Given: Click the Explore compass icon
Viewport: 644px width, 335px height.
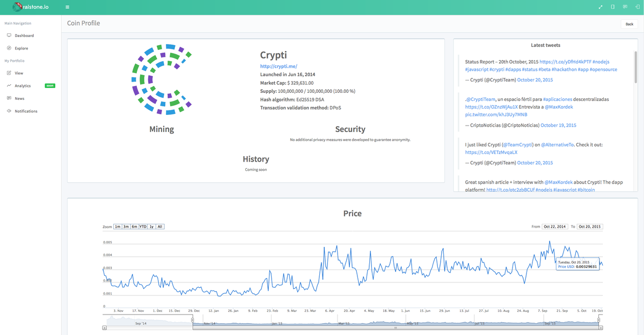Looking at the screenshot, I should 9,48.
